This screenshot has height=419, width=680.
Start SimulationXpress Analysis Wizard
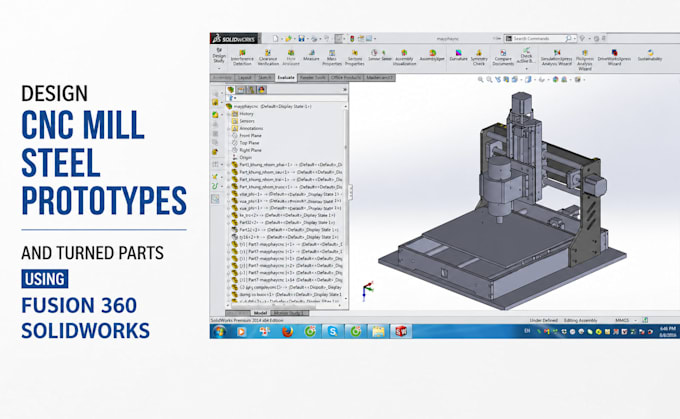pyautogui.click(x=556, y=57)
